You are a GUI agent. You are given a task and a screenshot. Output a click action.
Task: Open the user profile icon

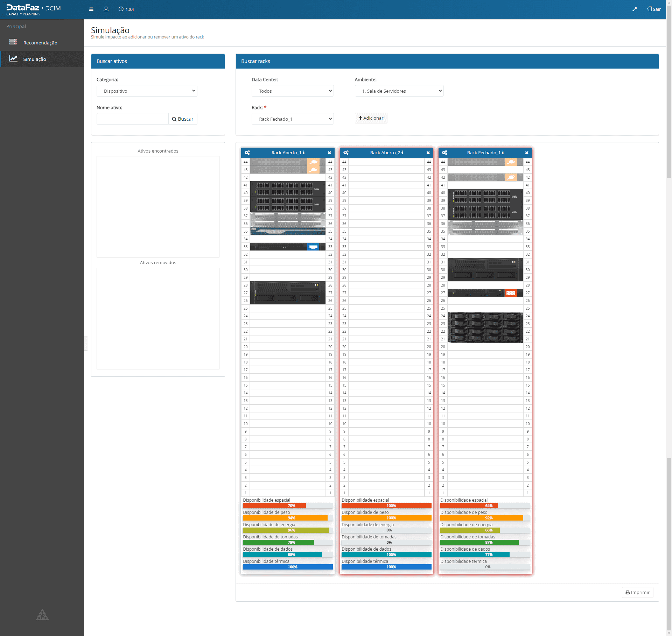click(x=106, y=9)
